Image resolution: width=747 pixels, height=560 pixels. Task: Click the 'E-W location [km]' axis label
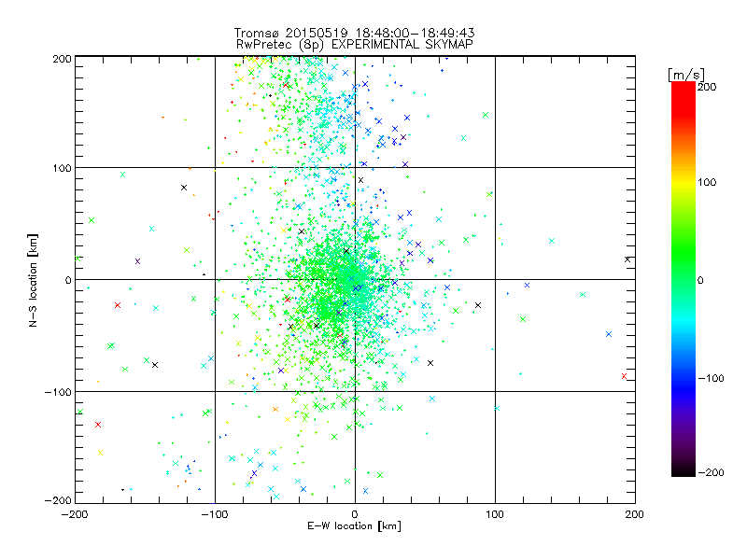[x=354, y=525]
